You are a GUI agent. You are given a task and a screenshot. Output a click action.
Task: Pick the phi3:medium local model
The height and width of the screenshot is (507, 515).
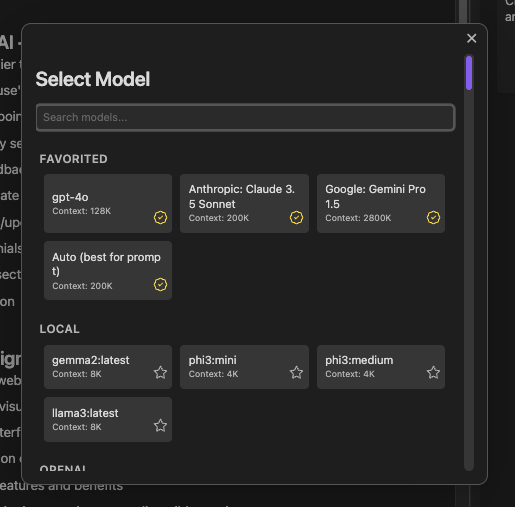381,367
